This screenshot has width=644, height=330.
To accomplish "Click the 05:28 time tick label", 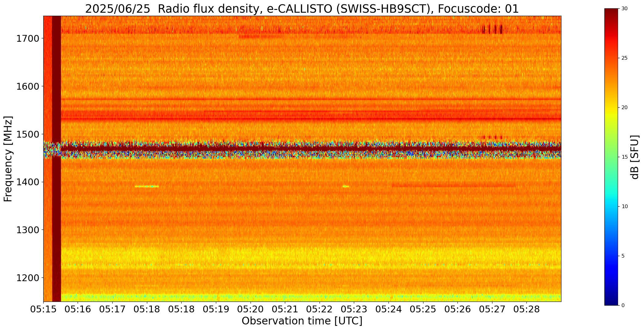I will 527,309.
